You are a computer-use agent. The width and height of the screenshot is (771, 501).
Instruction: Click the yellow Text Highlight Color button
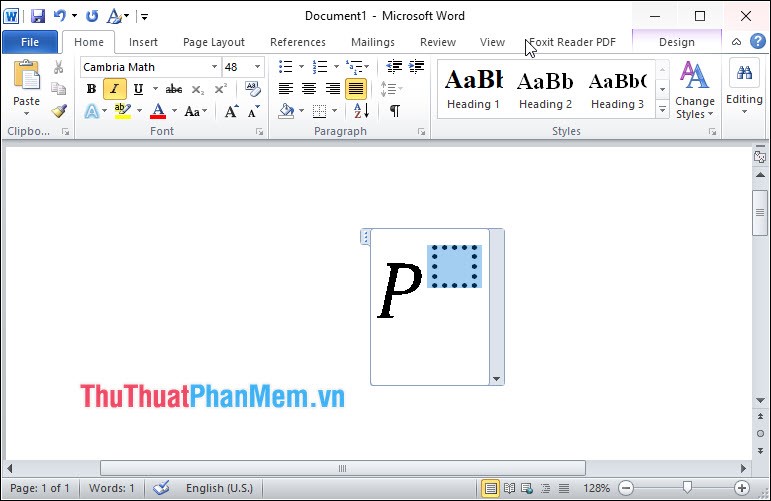click(x=122, y=111)
